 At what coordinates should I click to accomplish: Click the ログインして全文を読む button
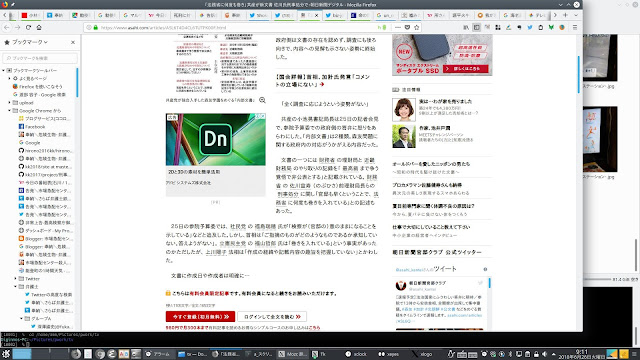point(272,316)
